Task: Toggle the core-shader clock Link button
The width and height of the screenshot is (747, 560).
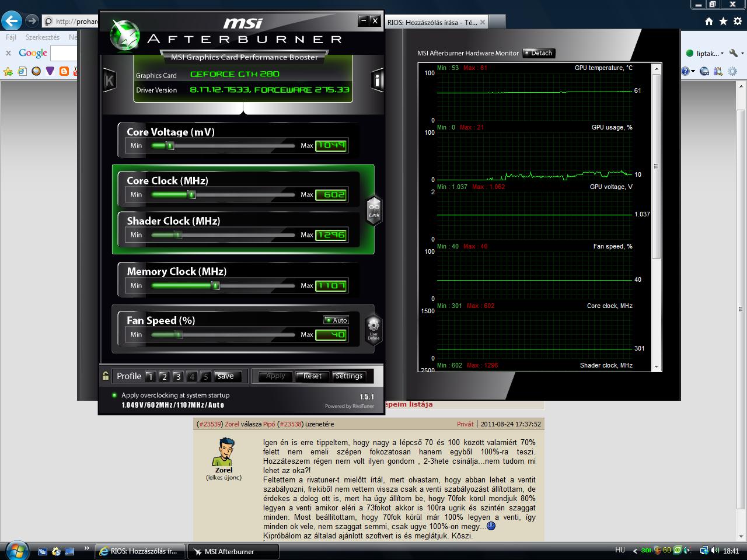Action: (x=374, y=210)
